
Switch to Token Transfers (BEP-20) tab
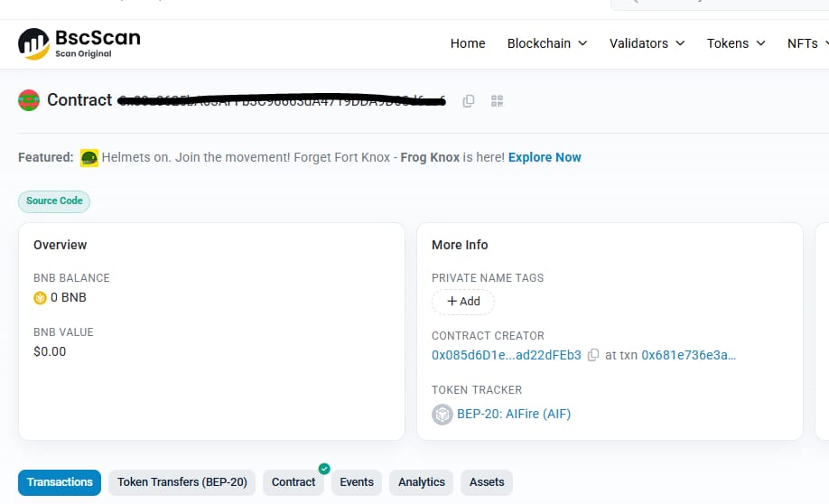tap(182, 482)
